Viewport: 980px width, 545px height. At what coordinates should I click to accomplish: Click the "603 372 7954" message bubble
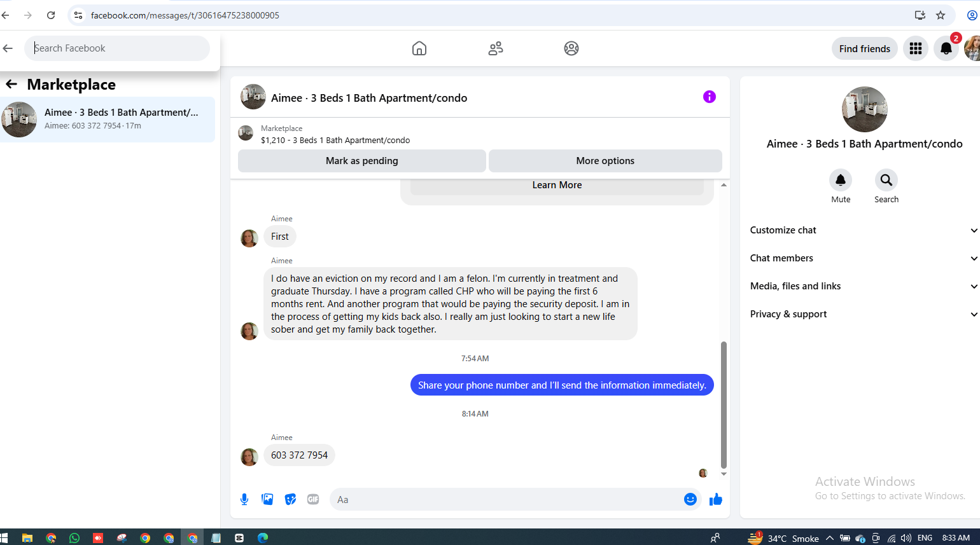(299, 455)
